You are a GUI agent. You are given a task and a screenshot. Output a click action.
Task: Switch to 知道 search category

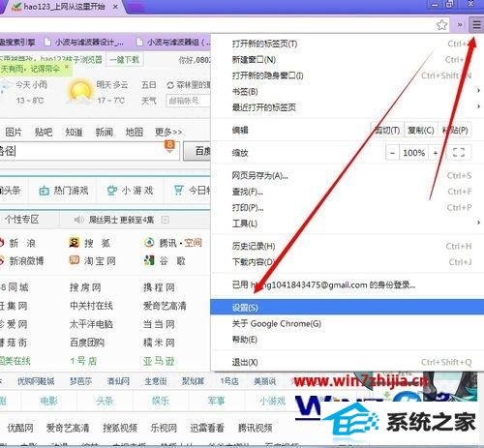74,132
